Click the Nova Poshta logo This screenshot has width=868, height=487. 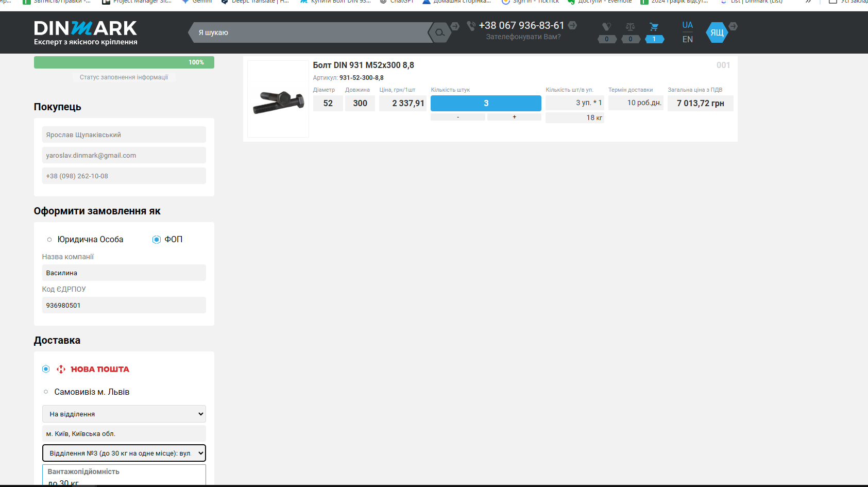[93, 369]
